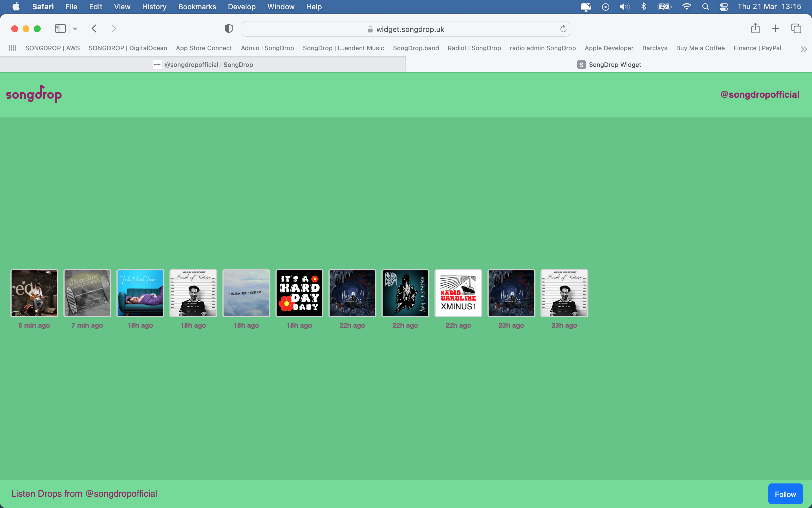Open the Bluetooth menu bar icon
Image resolution: width=812 pixels, height=508 pixels.
(644, 7)
